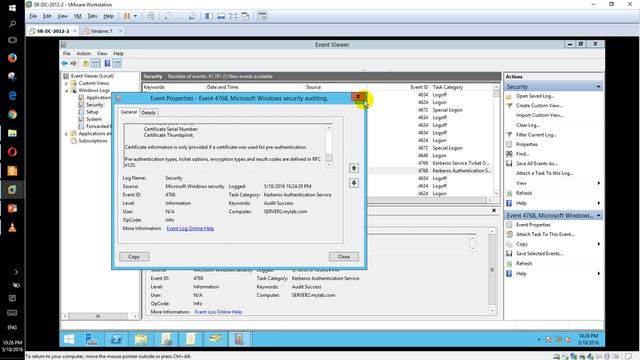Click the next event down arrow button
The width and height of the screenshot is (640, 360).
tap(354, 183)
